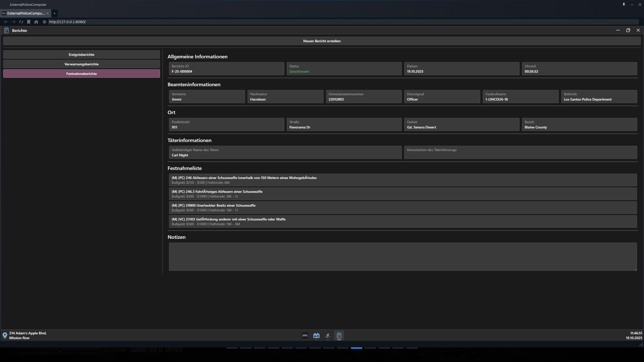
Task: Go back with browser back arrow
Action: point(6,22)
